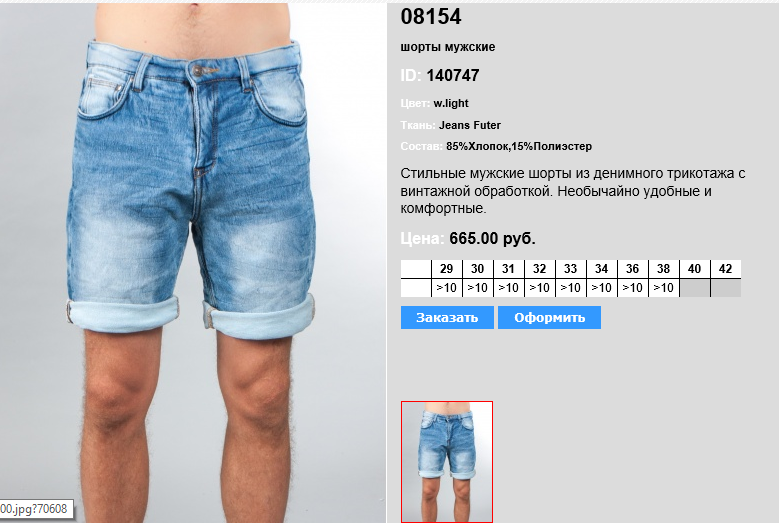
Task: Click the Оформить button
Action: coord(549,317)
